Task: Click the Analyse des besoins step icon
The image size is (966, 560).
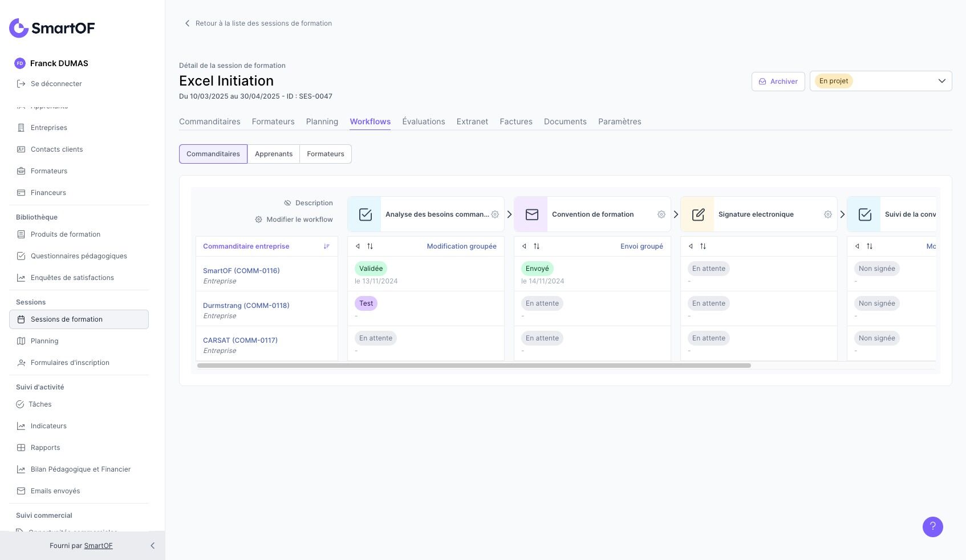Action: pos(365,214)
